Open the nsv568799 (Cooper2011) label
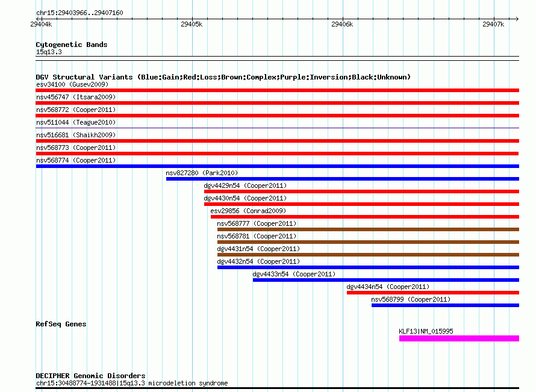The image size is (536, 392). coord(411,299)
